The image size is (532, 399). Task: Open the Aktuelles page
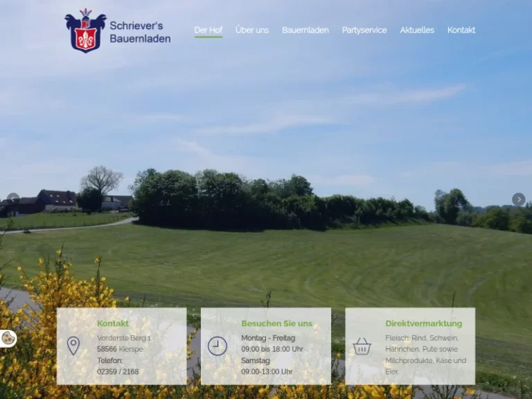pyautogui.click(x=417, y=30)
